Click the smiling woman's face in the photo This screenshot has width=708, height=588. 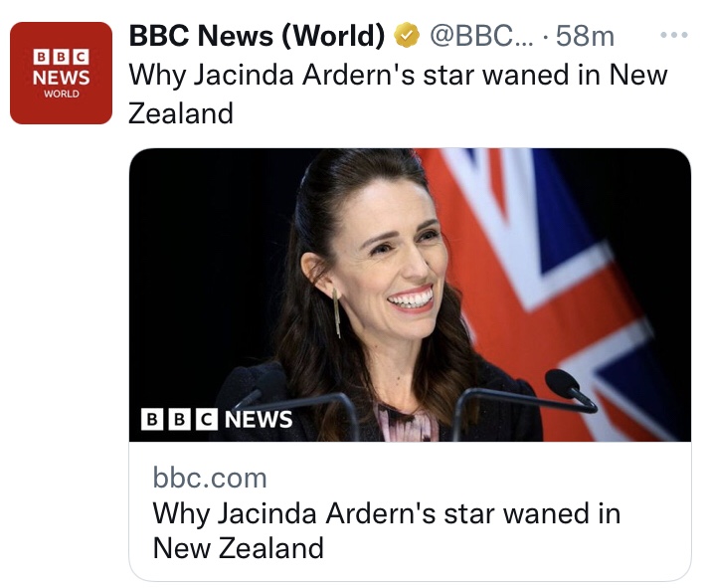coord(395,261)
